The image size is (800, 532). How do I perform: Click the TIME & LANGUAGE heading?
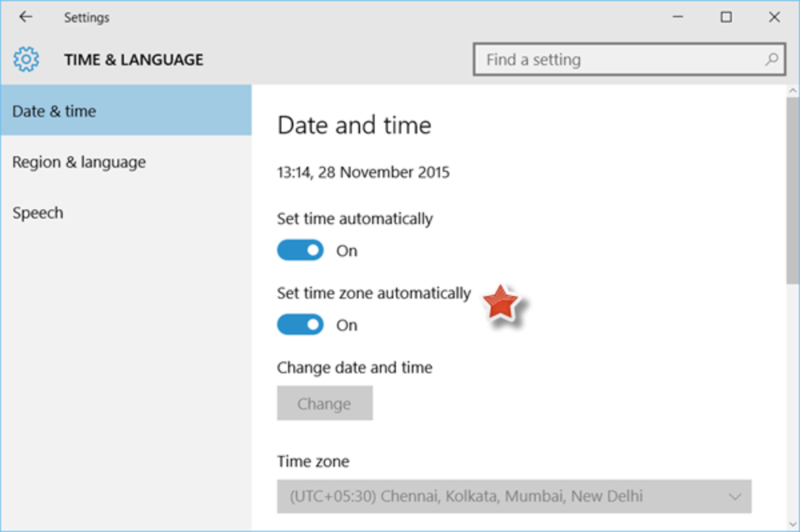tap(133, 60)
